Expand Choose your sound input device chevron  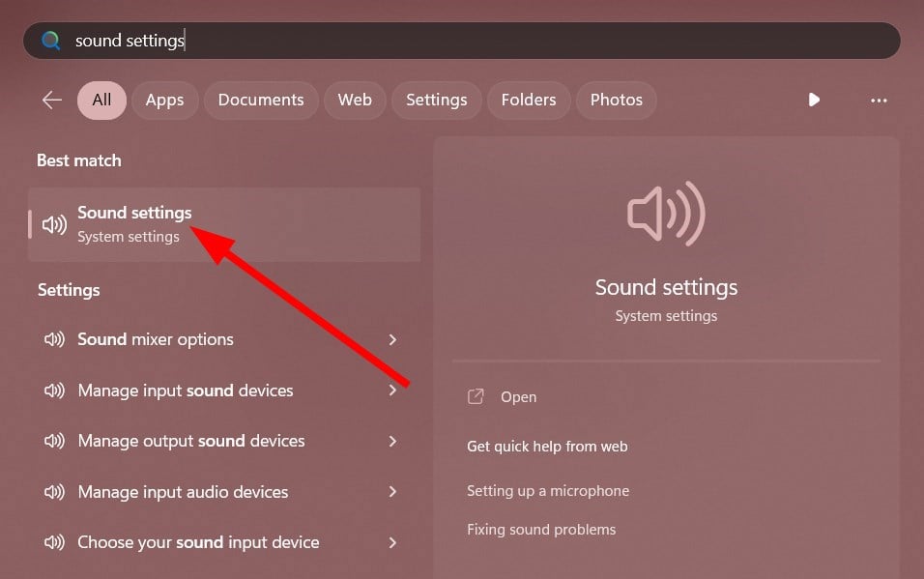(x=392, y=542)
